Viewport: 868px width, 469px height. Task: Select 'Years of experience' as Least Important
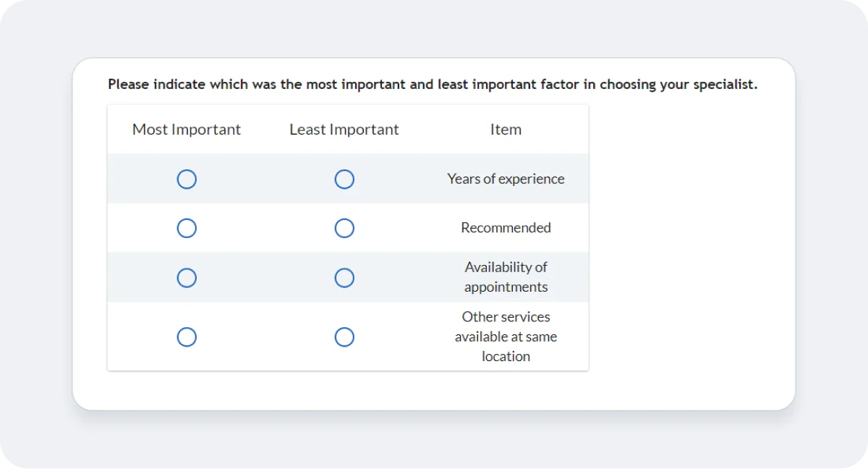pos(344,179)
